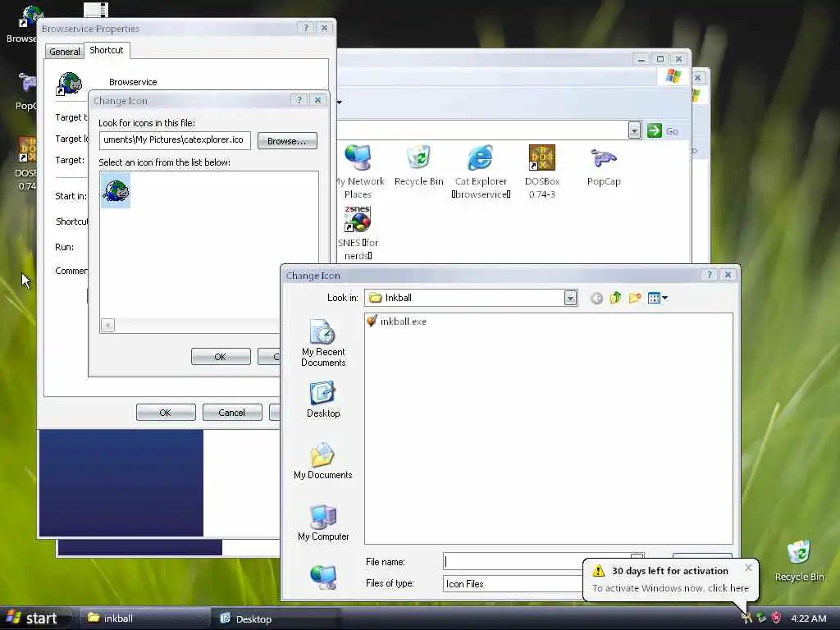Click the green Go arrow button
This screenshot has height=630, width=840.
[x=654, y=130]
